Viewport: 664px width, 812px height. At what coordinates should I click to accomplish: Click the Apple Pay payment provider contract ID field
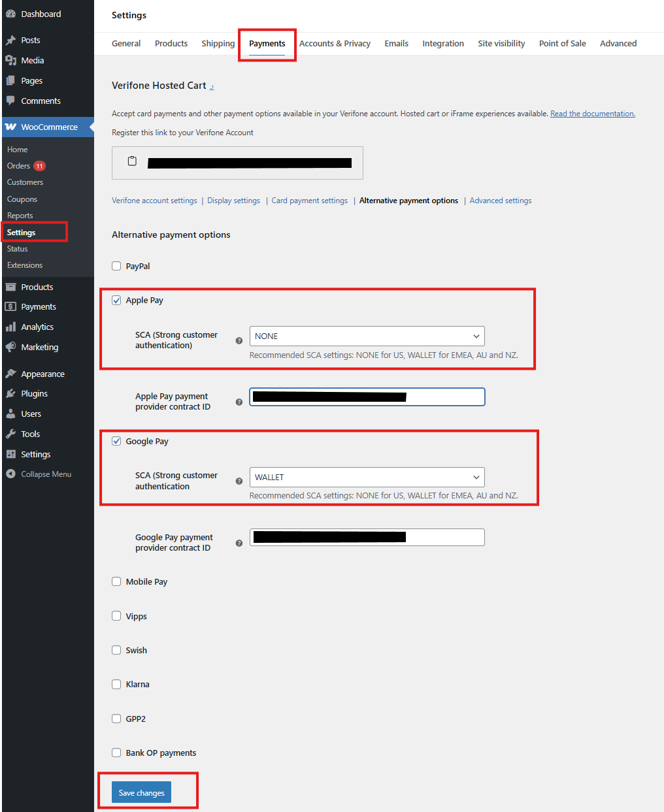click(x=367, y=397)
